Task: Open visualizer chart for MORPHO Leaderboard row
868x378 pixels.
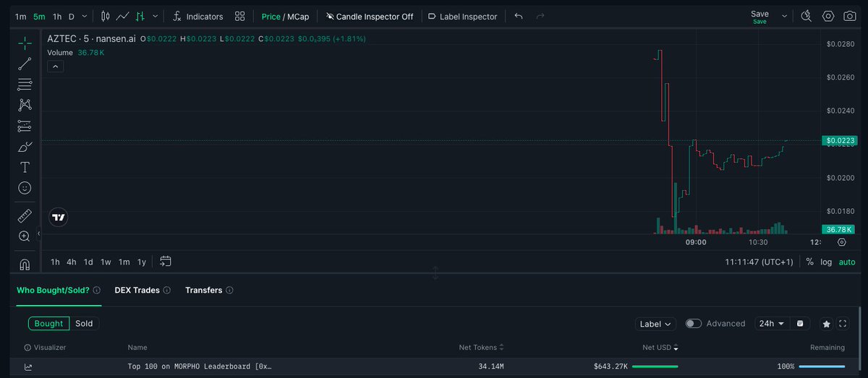Action: (x=28, y=367)
